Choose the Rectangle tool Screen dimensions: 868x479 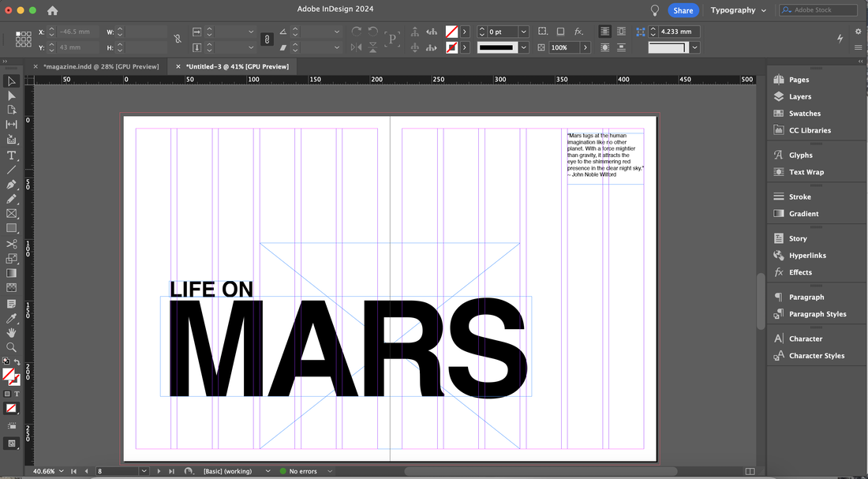[11, 227]
